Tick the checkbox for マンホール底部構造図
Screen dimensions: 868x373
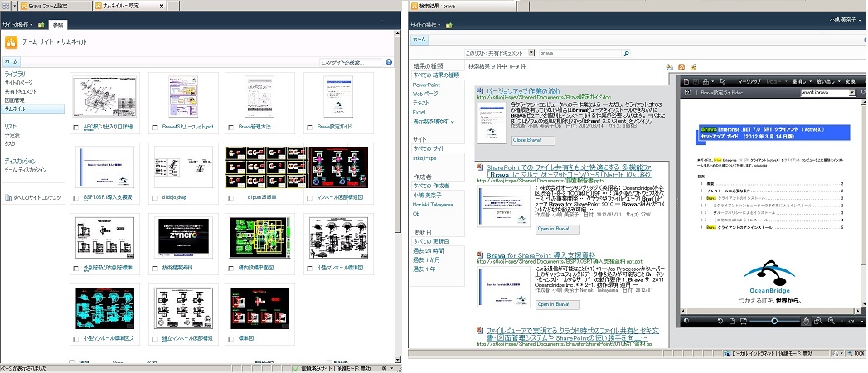(x=309, y=198)
